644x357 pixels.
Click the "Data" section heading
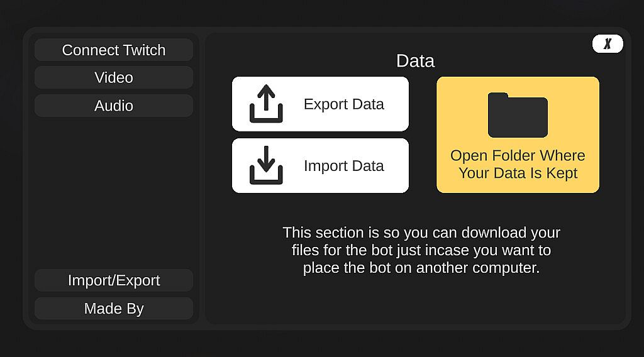415,61
